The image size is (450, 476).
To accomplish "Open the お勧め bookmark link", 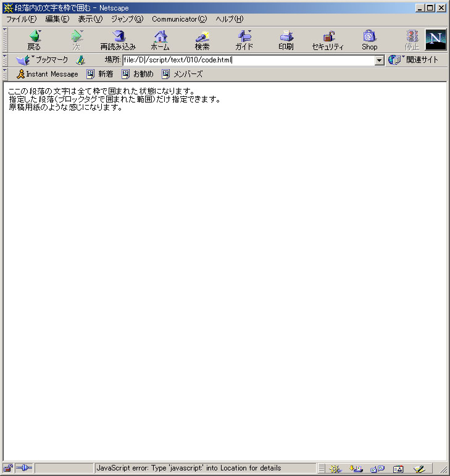I will pos(138,74).
